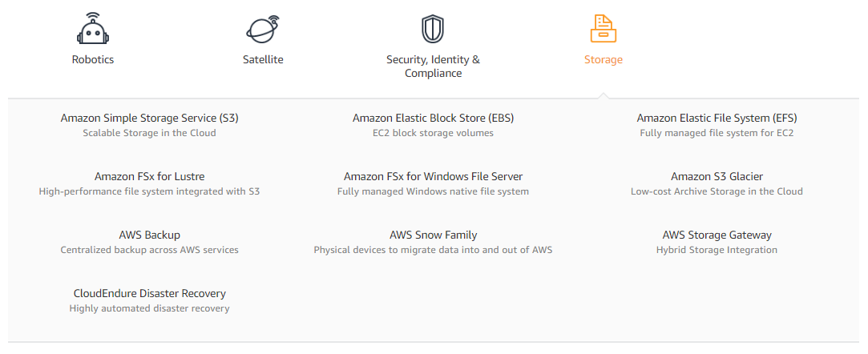Image resolution: width=868 pixels, height=354 pixels.
Task: Click the 'Scalable Storage in the Cloud' description
Action: [149, 133]
